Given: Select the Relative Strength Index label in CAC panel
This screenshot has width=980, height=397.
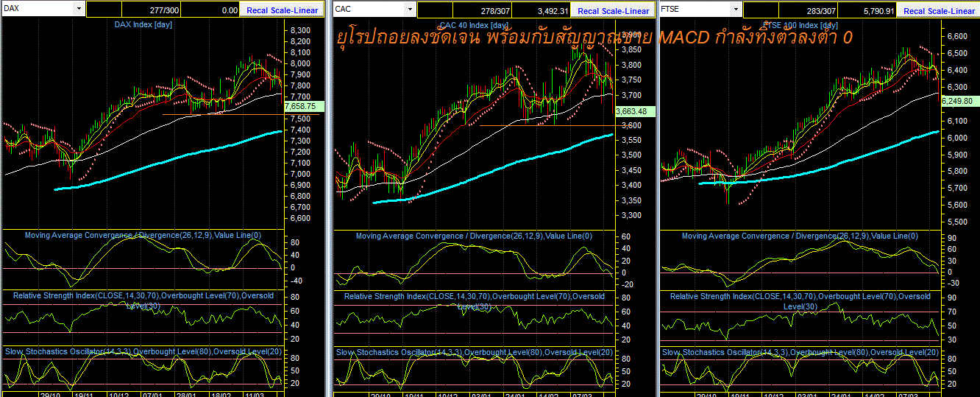Looking at the screenshot, I should (474, 301).
